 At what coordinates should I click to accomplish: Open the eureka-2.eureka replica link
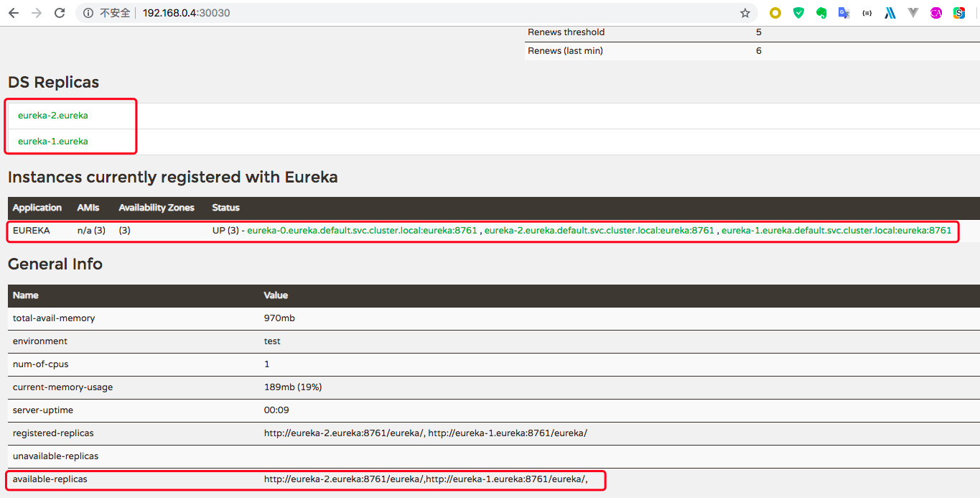click(53, 115)
